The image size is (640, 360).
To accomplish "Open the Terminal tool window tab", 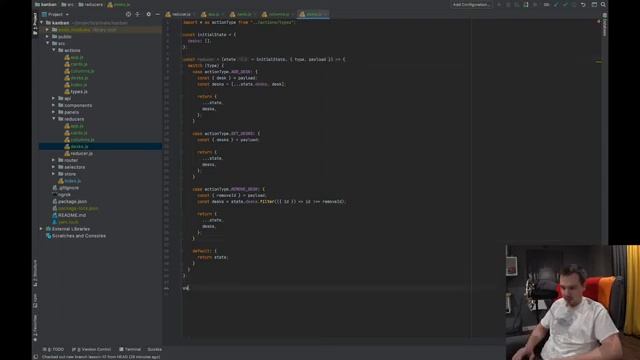I will [130, 349].
